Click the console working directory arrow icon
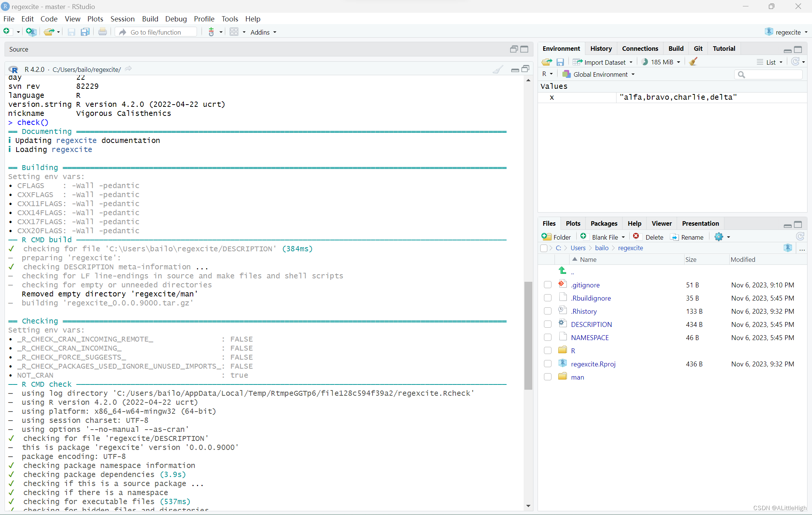Viewport: 812px width, 515px height. pyautogui.click(x=128, y=69)
